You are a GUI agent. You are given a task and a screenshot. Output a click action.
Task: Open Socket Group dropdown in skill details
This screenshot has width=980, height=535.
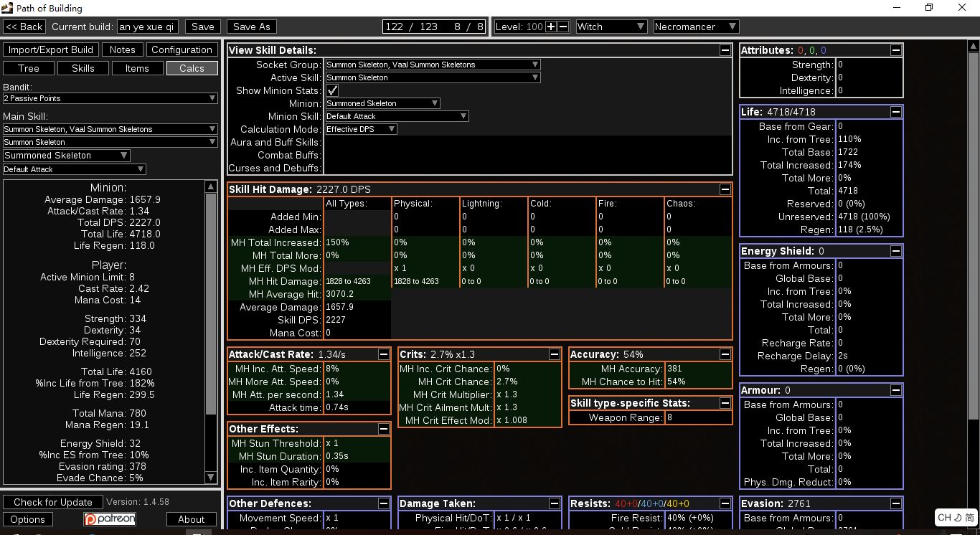(x=433, y=65)
